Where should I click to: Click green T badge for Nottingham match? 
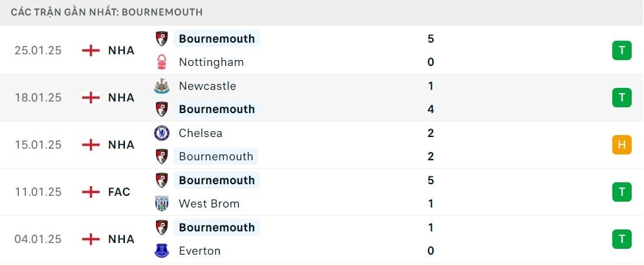coord(622,50)
